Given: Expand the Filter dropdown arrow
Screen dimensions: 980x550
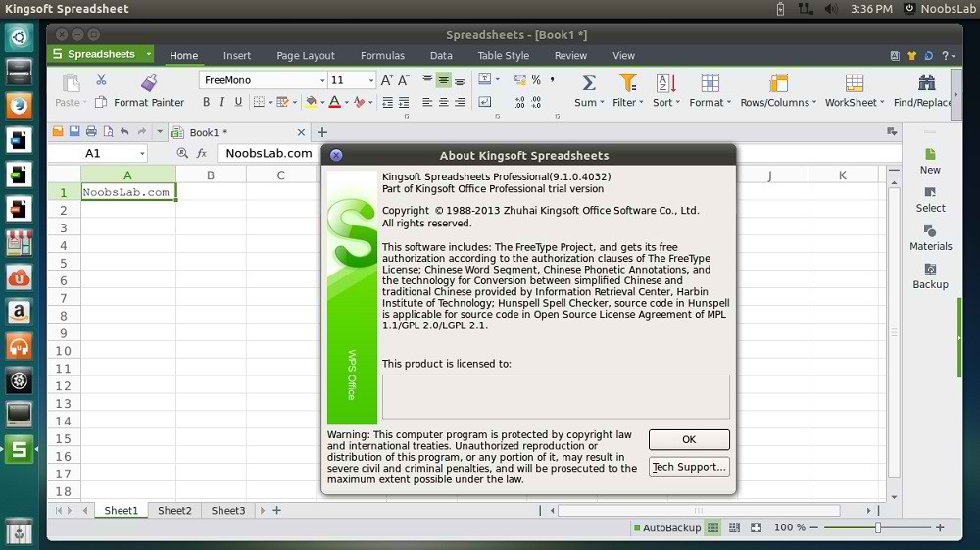Looking at the screenshot, I should click(641, 103).
